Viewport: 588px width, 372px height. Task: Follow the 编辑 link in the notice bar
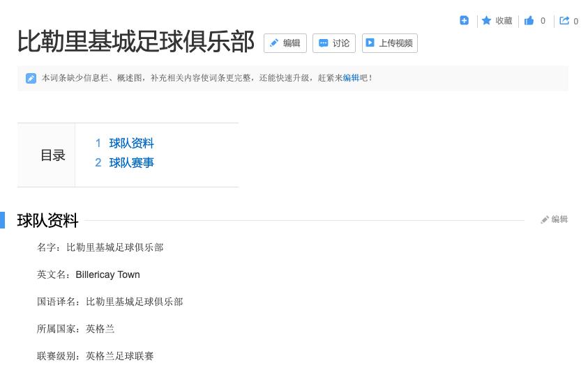pos(351,78)
